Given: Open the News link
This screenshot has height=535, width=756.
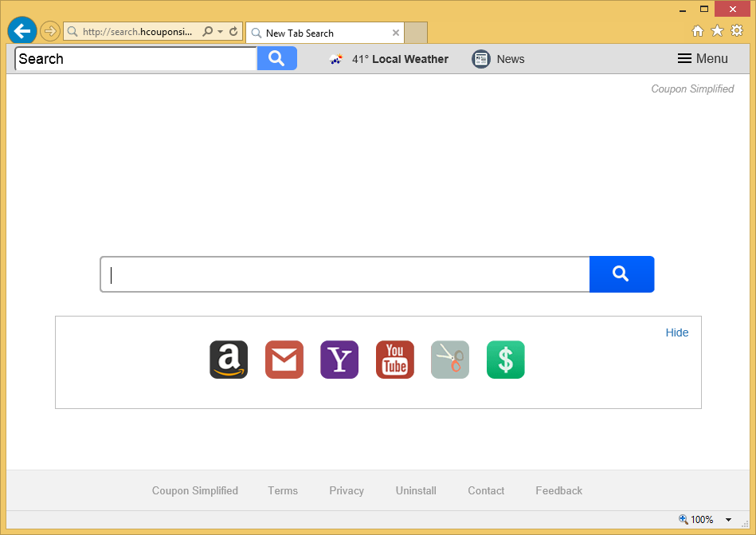Looking at the screenshot, I should [511, 59].
